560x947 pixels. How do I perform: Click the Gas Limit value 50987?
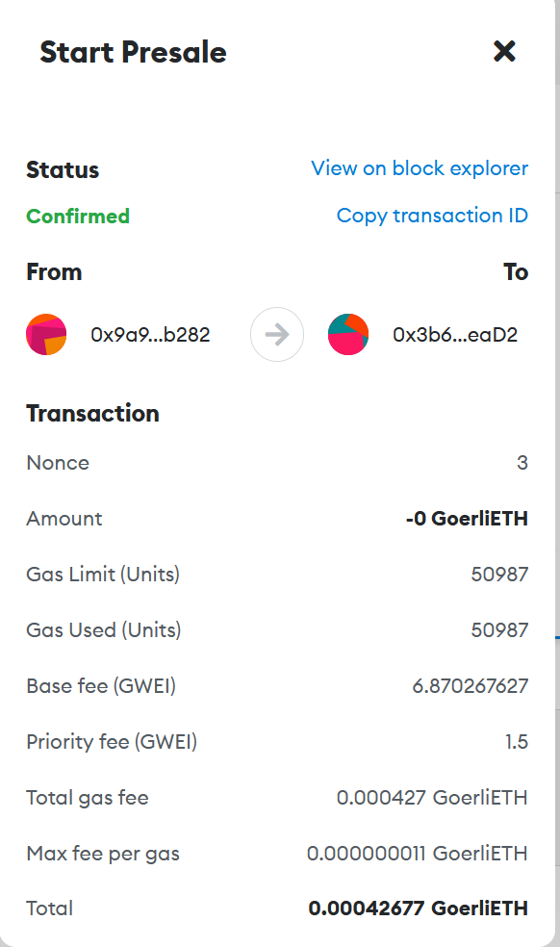[x=499, y=575]
